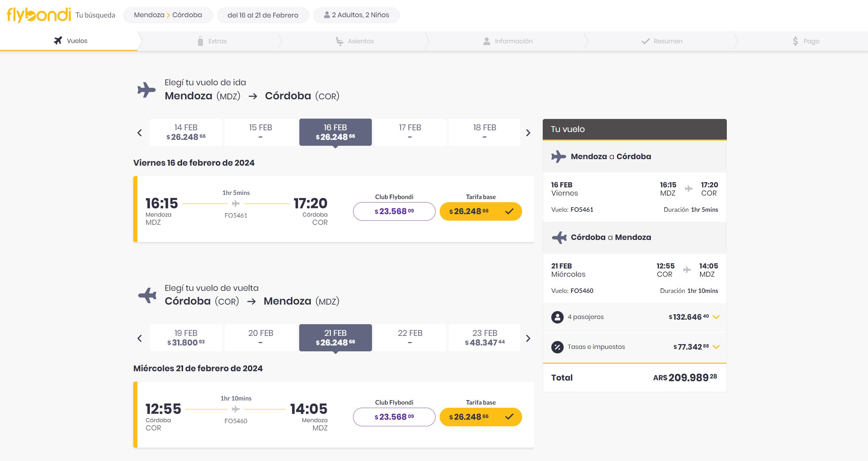This screenshot has height=461, width=868.
Task: Select the 20 FEB return date
Action: [x=261, y=338]
